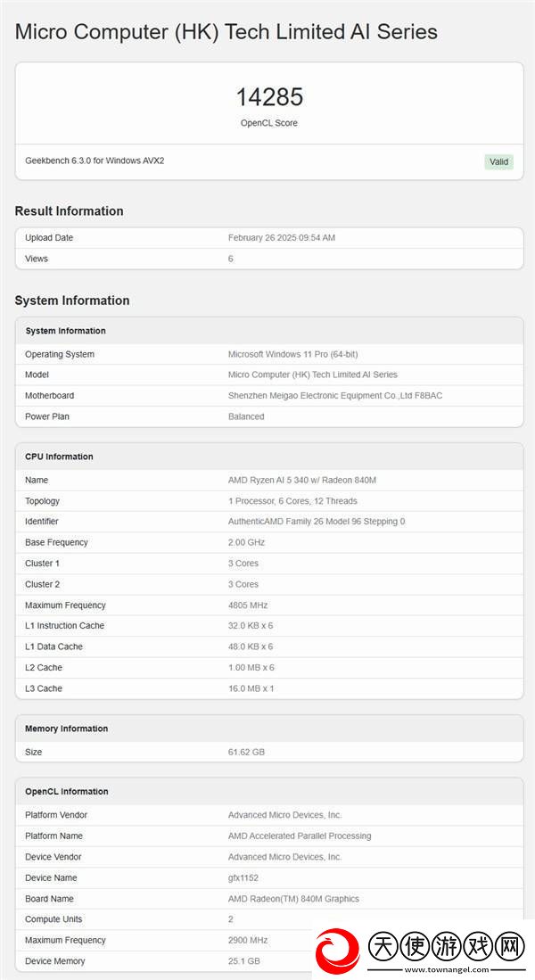
Task: Click the System Information section heading
Action: coord(72,301)
